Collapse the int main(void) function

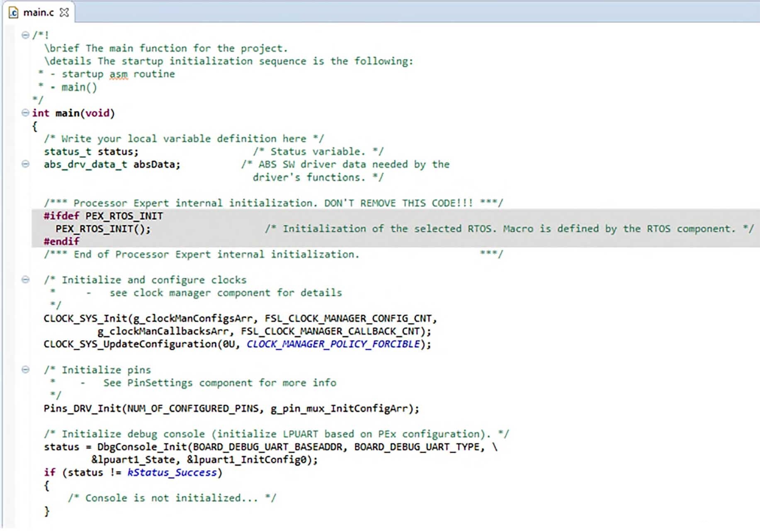point(25,113)
